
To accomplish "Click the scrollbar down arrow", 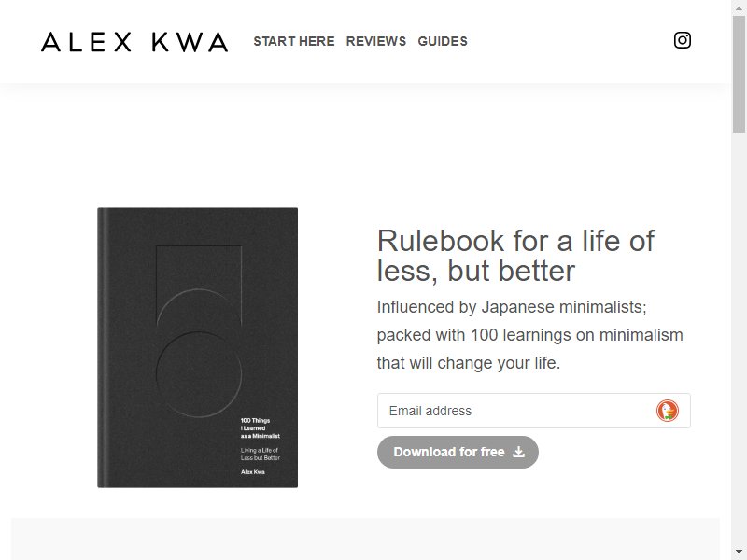I will (x=739, y=553).
